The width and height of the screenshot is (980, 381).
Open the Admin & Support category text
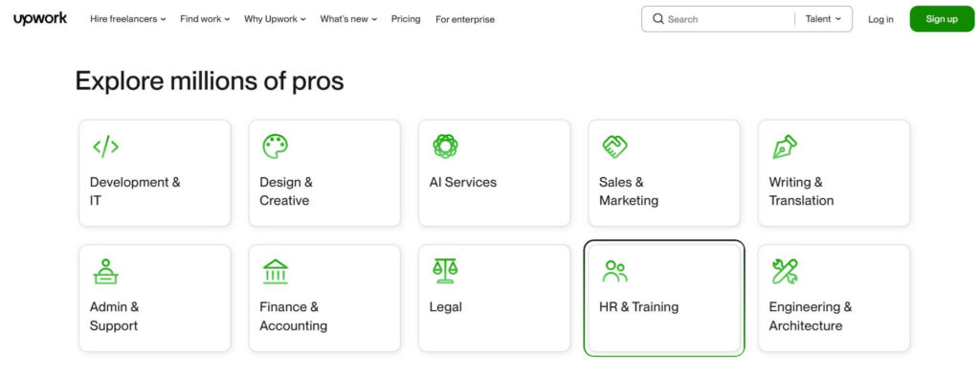click(115, 317)
